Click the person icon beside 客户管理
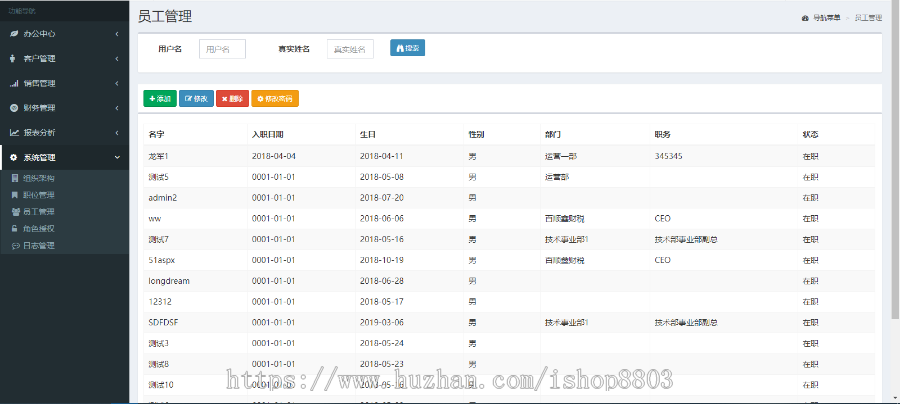This screenshot has width=900, height=404. click(x=14, y=59)
